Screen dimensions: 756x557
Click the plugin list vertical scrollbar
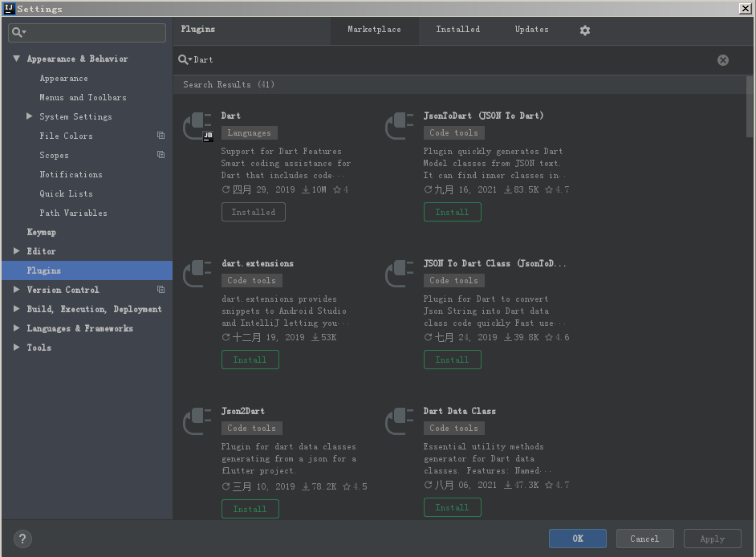click(750, 107)
